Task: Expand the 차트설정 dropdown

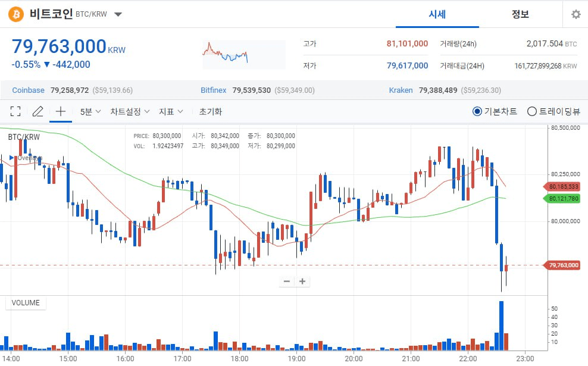Action: coord(129,111)
